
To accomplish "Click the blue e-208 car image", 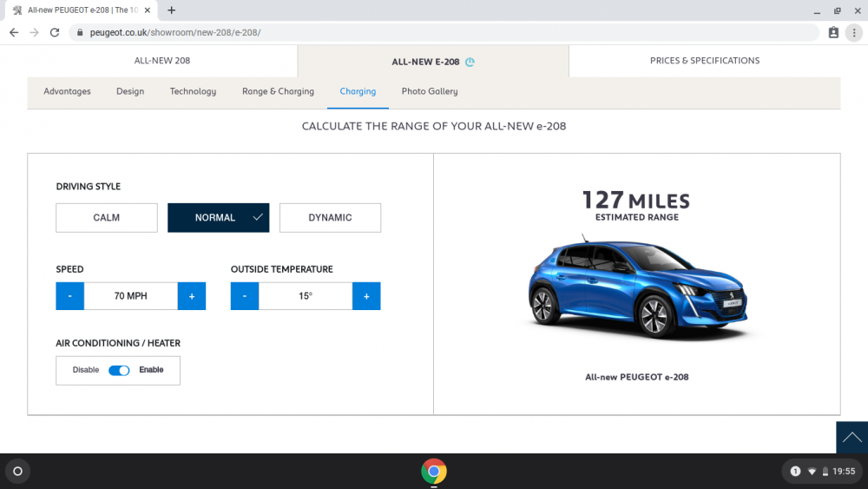I will click(638, 288).
